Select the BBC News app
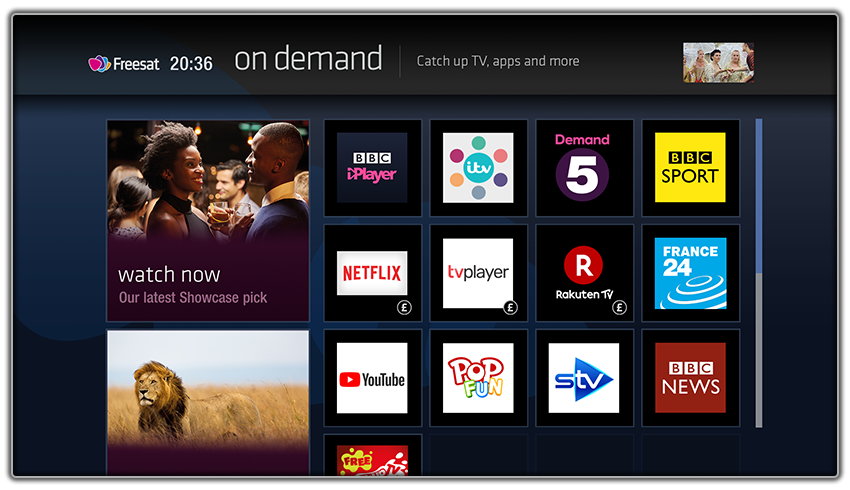The height and width of the screenshot is (490, 850). [691, 378]
